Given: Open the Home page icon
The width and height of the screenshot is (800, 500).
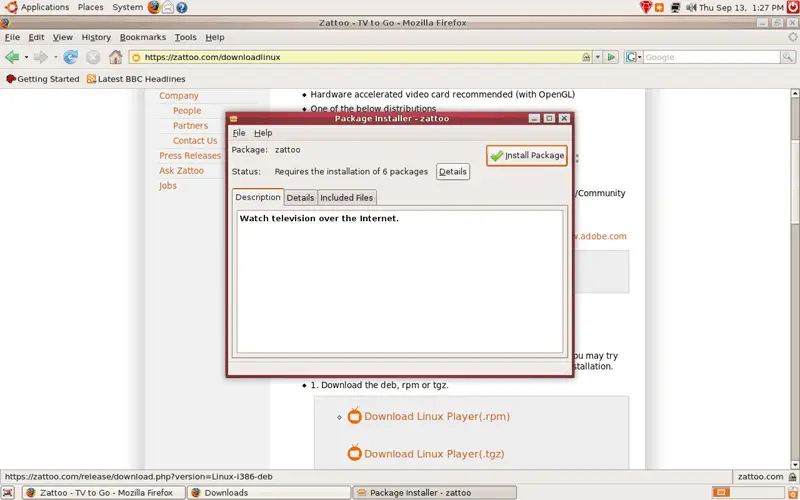Looking at the screenshot, I should pos(116,57).
